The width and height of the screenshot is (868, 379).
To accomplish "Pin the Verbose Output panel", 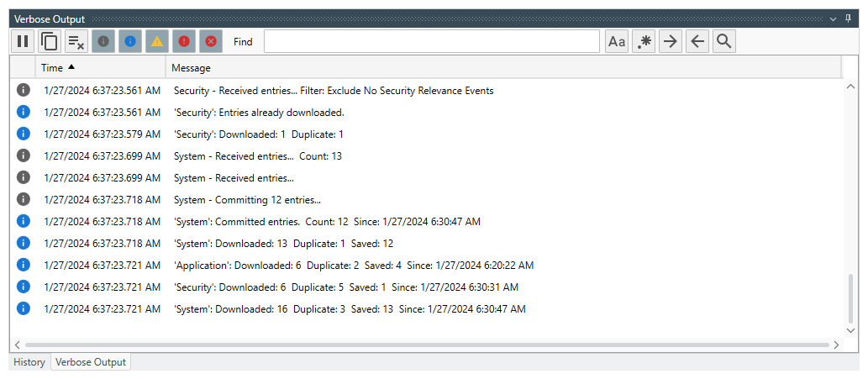I will pos(847,18).
